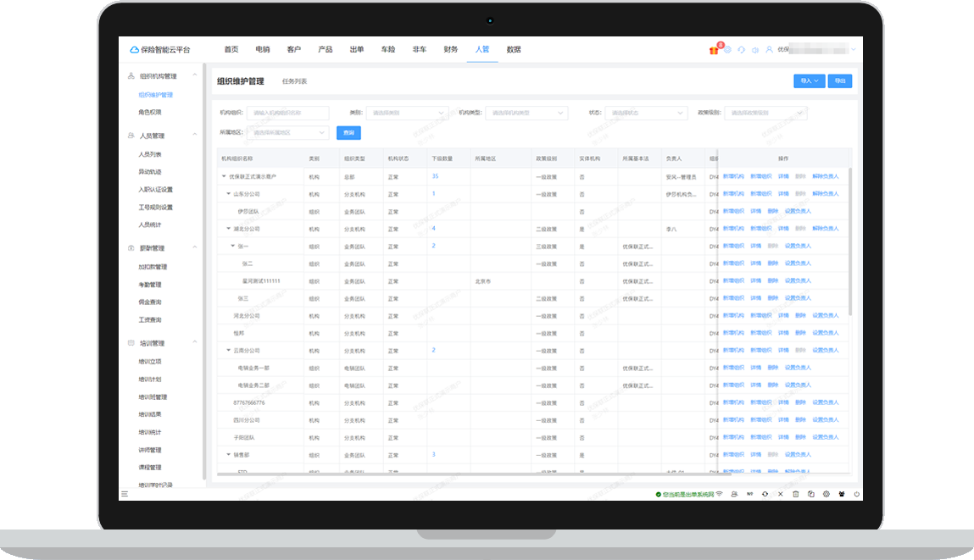
Task: Click the 培训管理 sidebar icon
Action: [131, 343]
